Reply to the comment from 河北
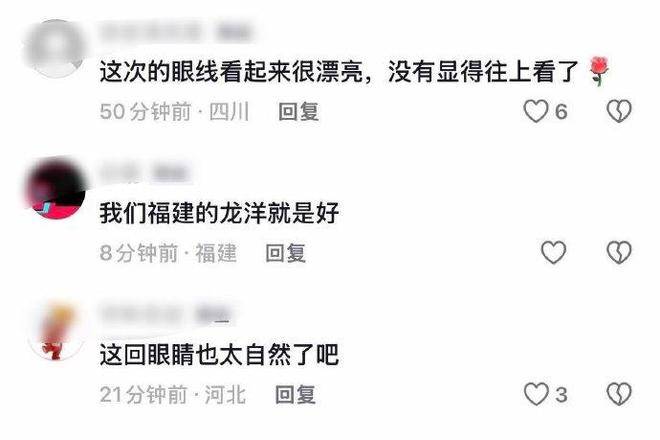 [295, 395]
